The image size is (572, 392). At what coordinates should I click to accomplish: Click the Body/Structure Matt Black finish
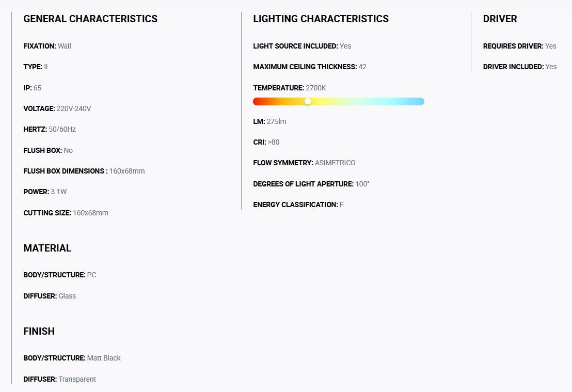[72, 358]
